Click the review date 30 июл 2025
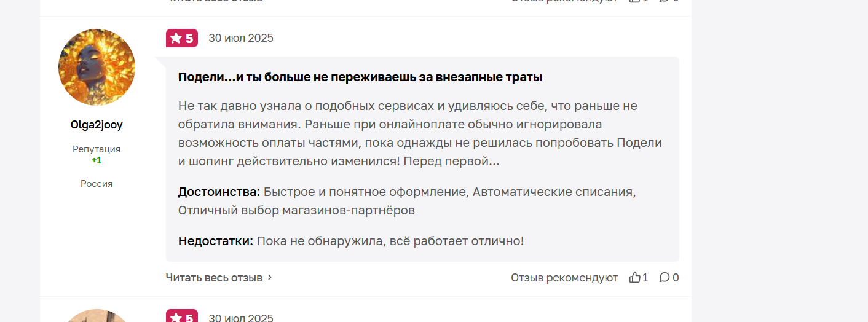 pos(241,38)
